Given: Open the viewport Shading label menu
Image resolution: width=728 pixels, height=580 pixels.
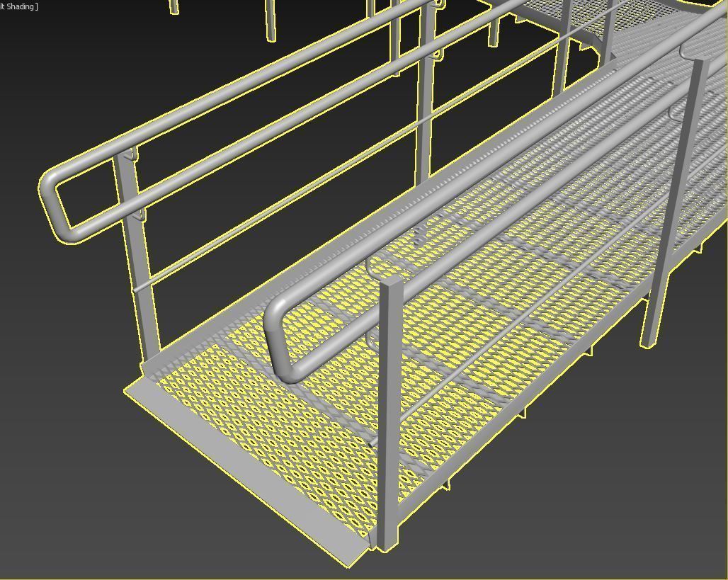Looking at the screenshot, I should click(18, 6).
